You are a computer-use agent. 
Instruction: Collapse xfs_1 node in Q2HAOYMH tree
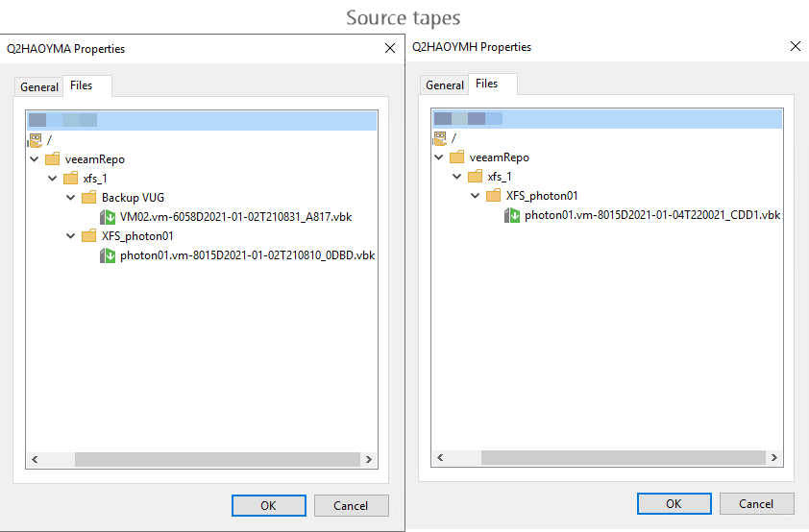click(457, 177)
